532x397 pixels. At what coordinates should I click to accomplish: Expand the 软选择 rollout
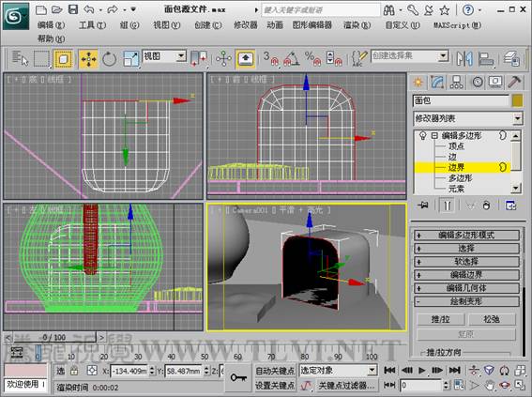click(x=466, y=262)
